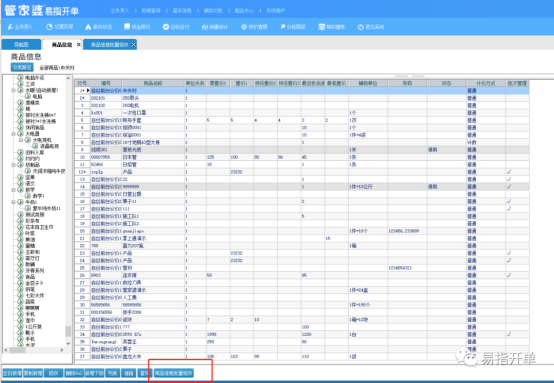Image resolution: width=554 pixels, height=383 pixels.
Task: Close the 商品信息批量修改 tab
Action: pos(133,45)
